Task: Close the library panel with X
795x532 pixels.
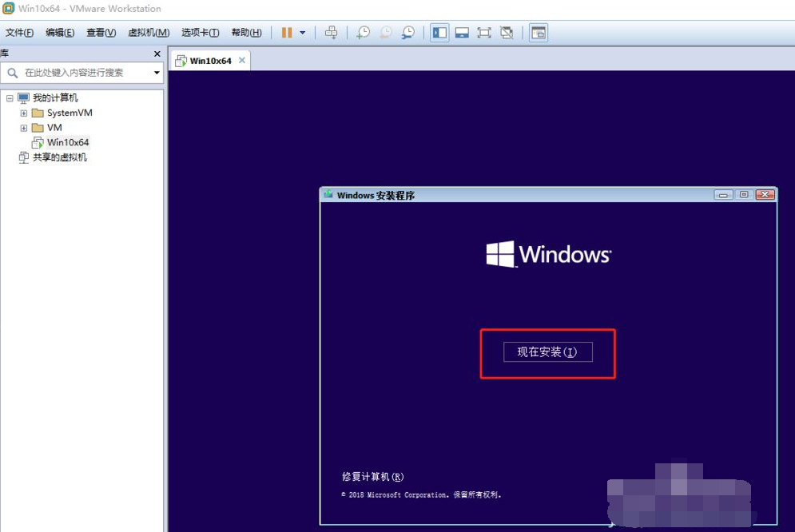Action: tap(157, 54)
